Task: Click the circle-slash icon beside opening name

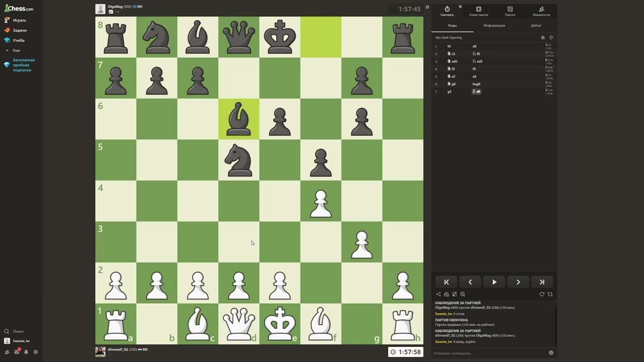Action: tap(551, 38)
